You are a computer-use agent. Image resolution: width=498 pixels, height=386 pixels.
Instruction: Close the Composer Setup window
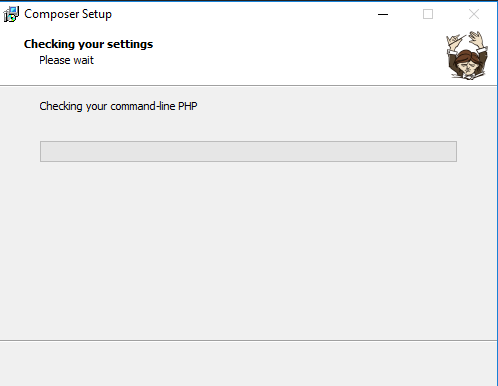tap(474, 14)
